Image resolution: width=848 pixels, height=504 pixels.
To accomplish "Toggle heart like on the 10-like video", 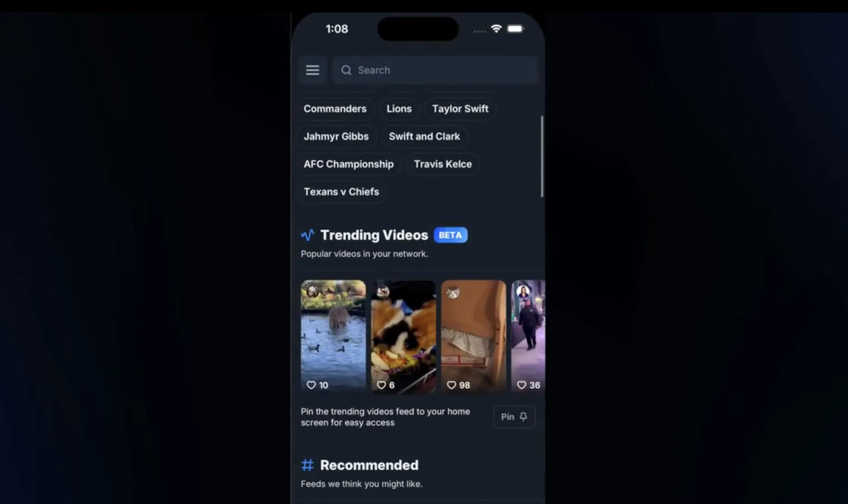I will 311,384.
